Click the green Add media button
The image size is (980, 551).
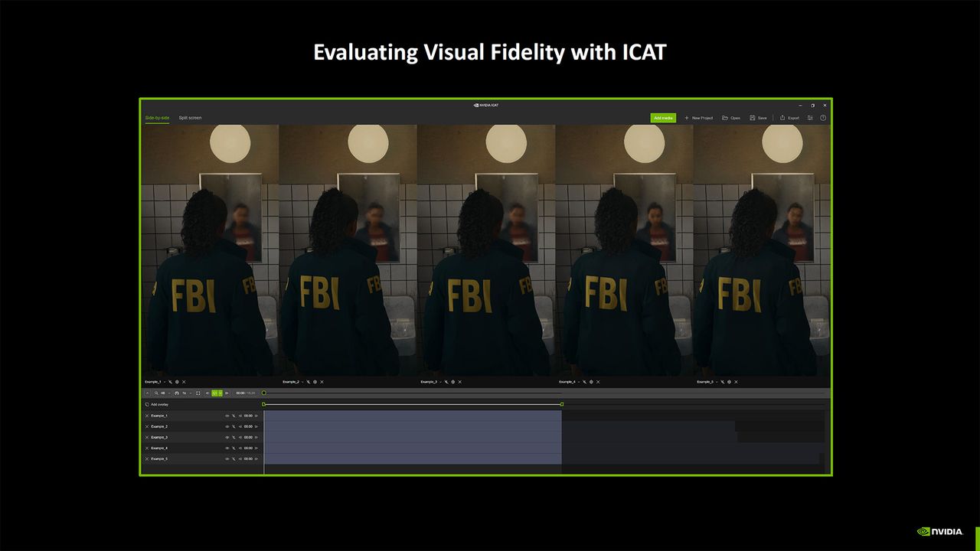coord(663,118)
